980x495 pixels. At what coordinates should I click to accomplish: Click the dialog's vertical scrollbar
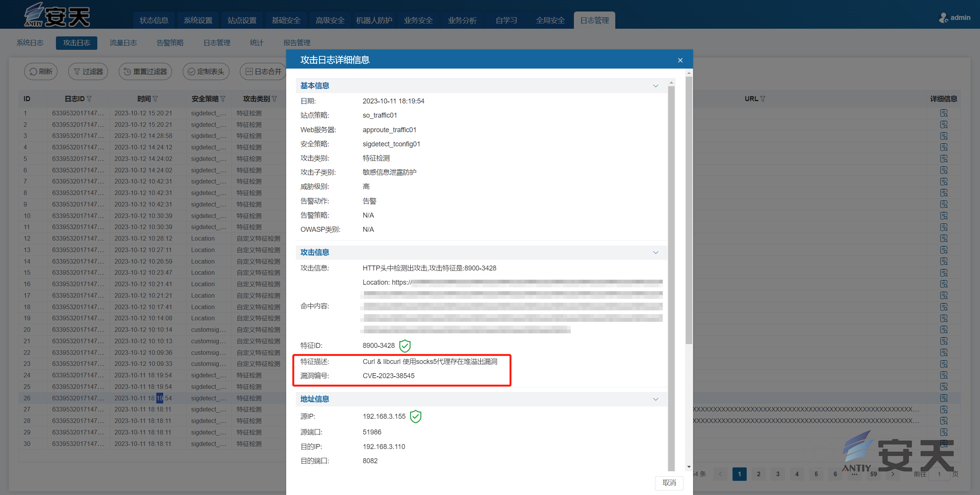tap(689, 211)
